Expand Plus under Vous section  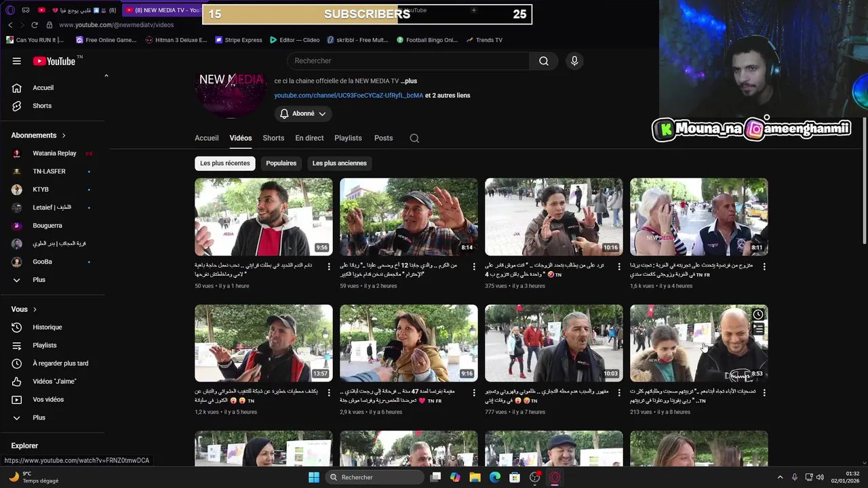coord(39,418)
